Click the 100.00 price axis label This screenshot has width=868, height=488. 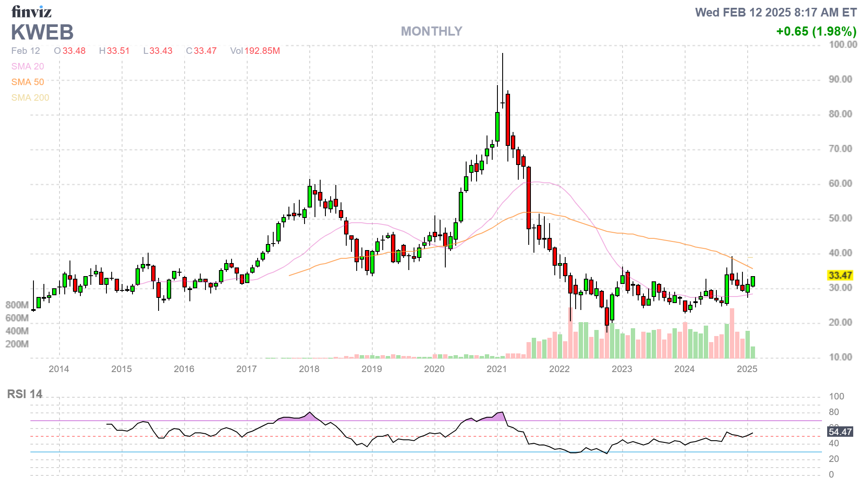pyautogui.click(x=843, y=44)
